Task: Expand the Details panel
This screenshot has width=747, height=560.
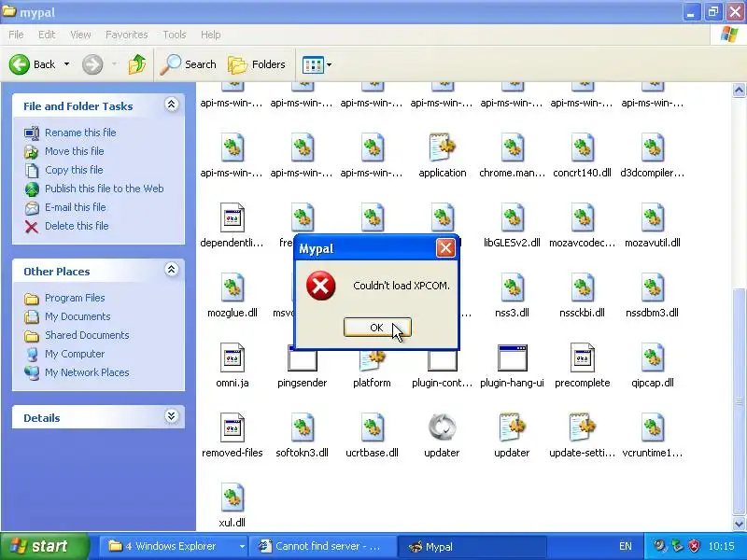Action: pyautogui.click(x=171, y=416)
